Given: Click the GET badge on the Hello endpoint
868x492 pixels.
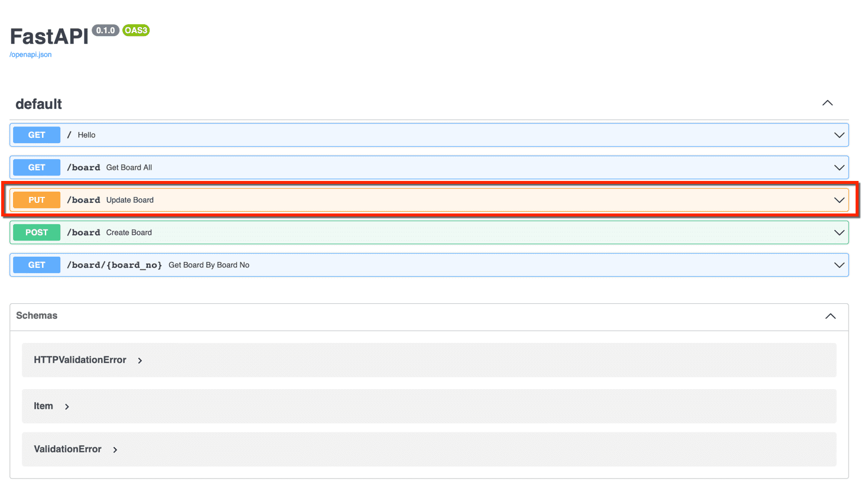Looking at the screenshot, I should [36, 135].
